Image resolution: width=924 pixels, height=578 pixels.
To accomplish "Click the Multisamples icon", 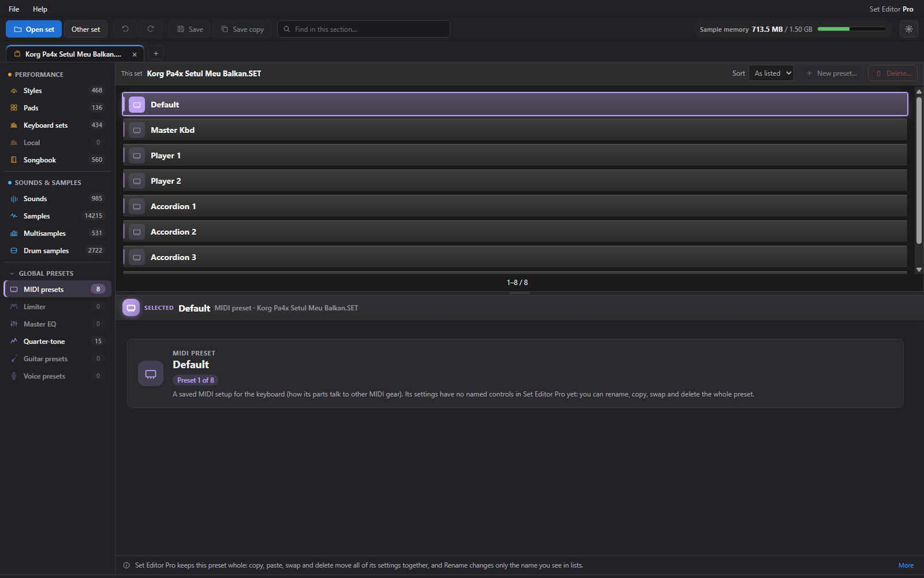I will [x=14, y=234].
